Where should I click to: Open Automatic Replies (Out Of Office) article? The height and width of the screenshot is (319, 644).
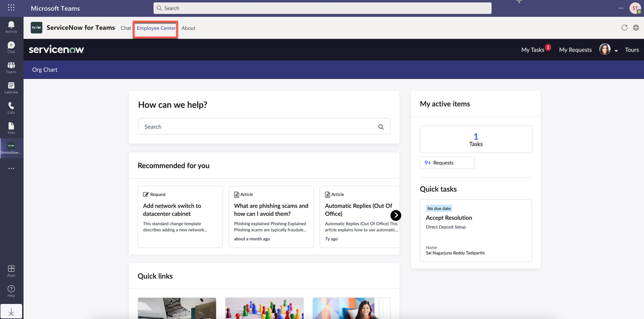click(x=359, y=217)
